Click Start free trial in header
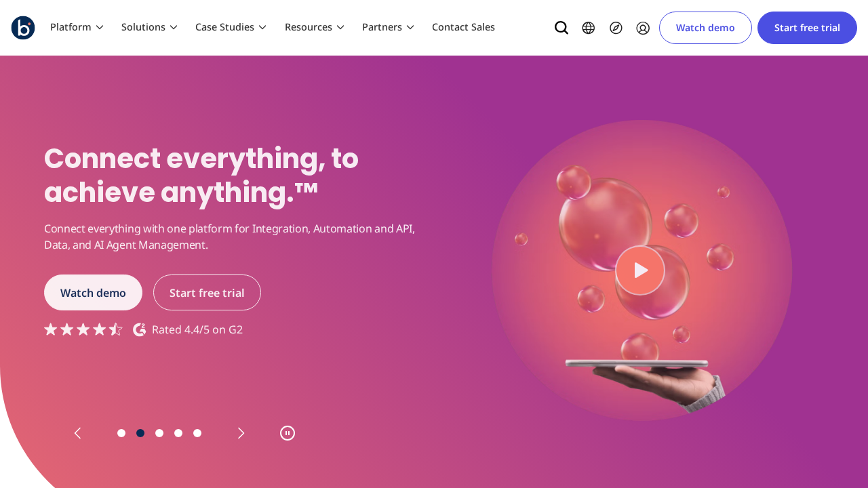 click(807, 28)
